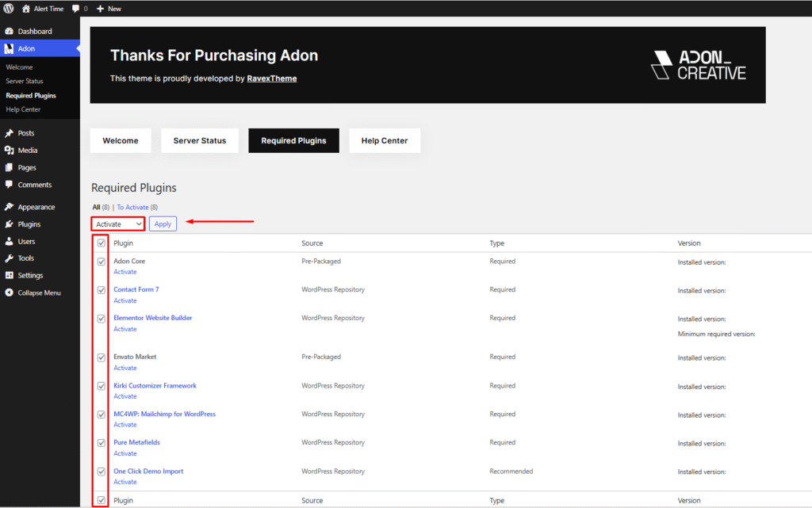The width and height of the screenshot is (812, 508).
Task: Click the Required Plugins page heading
Action: (133, 188)
